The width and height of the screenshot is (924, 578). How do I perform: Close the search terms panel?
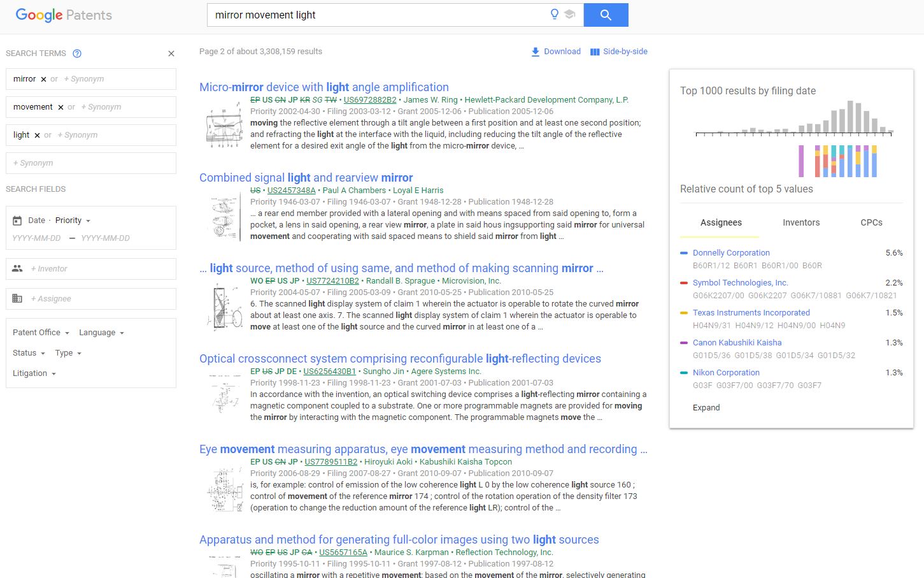point(171,54)
